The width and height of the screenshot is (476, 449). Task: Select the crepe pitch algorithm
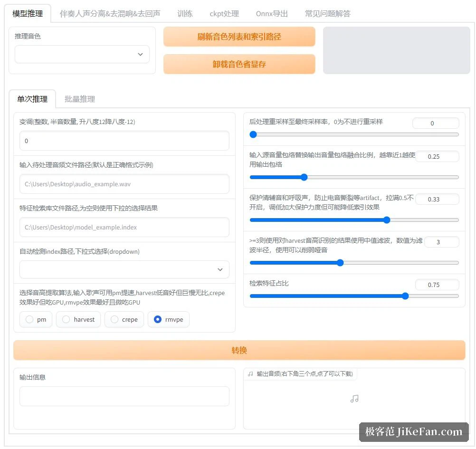pyautogui.click(x=124, y=319)
